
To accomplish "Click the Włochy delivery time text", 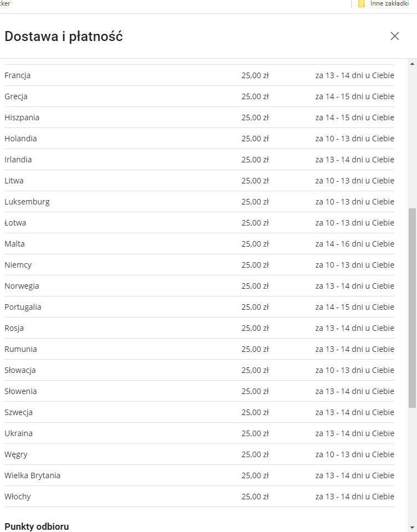I will click(355, 497).
